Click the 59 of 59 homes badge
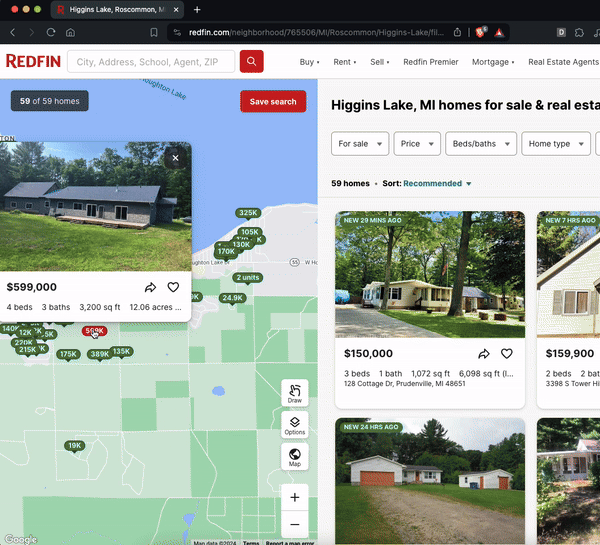 tap(50, 101)
